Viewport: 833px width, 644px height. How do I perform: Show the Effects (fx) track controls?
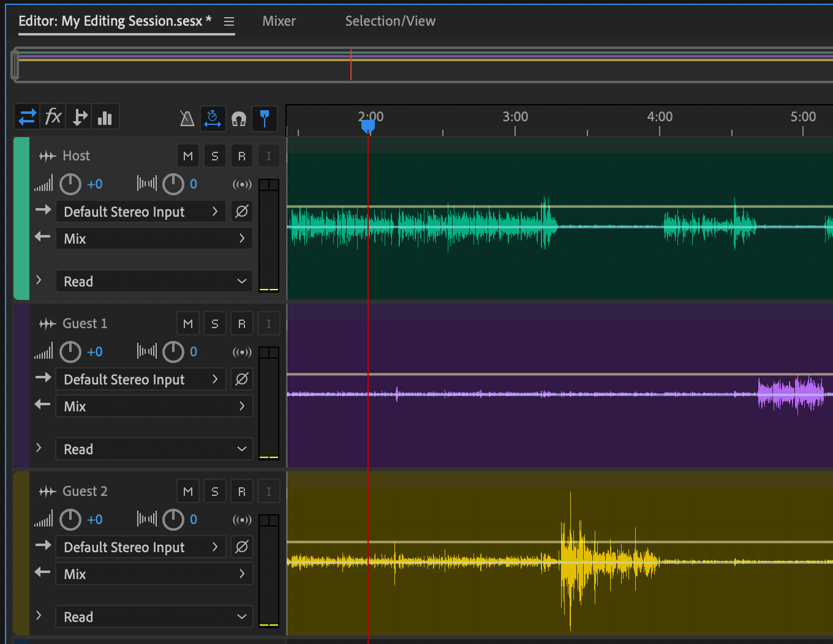click(54, 117)
